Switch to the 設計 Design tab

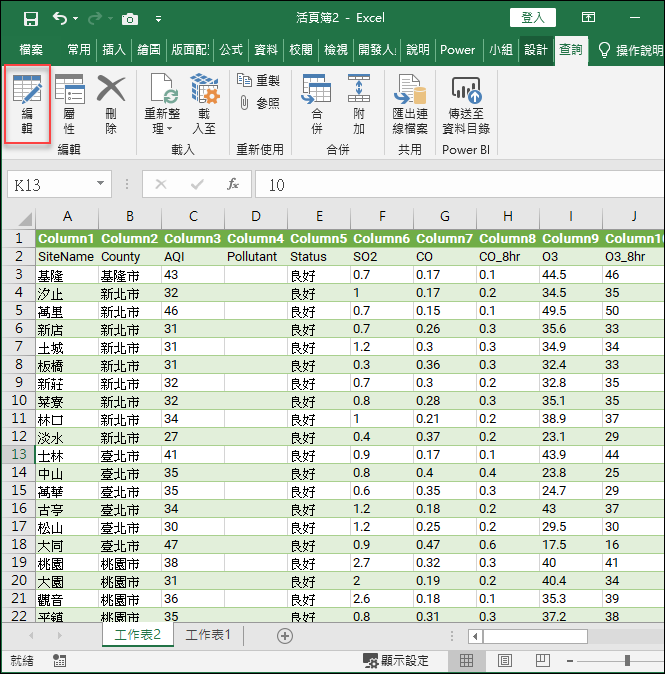536,50
